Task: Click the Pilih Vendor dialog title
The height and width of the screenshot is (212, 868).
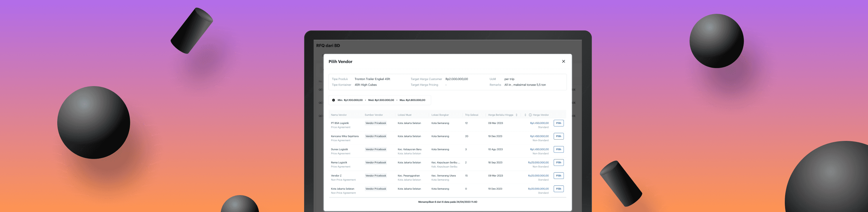Action: pyautogui.click(x=340, y=61)
